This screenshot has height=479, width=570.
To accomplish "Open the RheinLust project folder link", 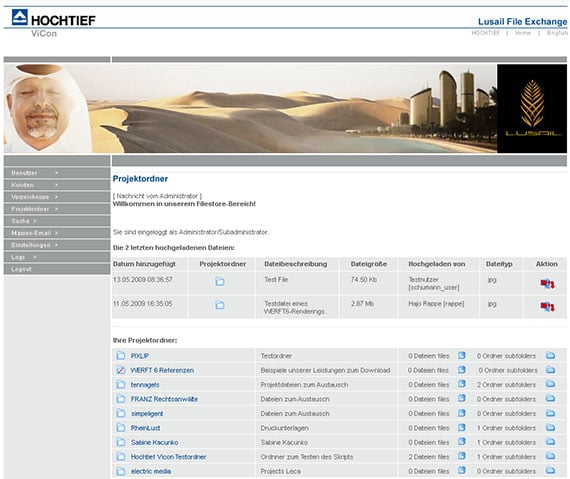I will point(145,428).
